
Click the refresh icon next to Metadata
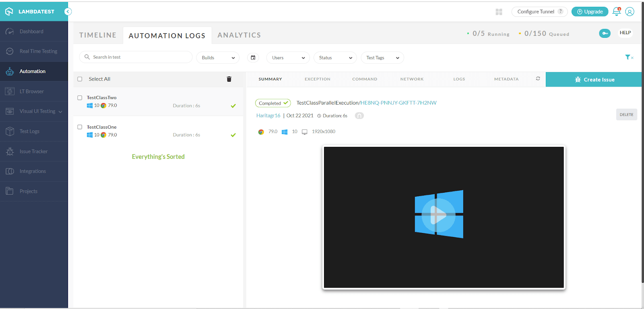point(538,79)
